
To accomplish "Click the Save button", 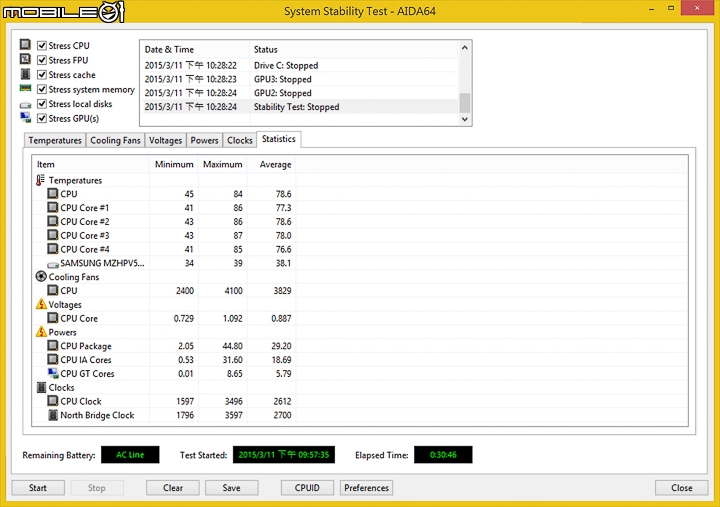I will coord(231,488).
